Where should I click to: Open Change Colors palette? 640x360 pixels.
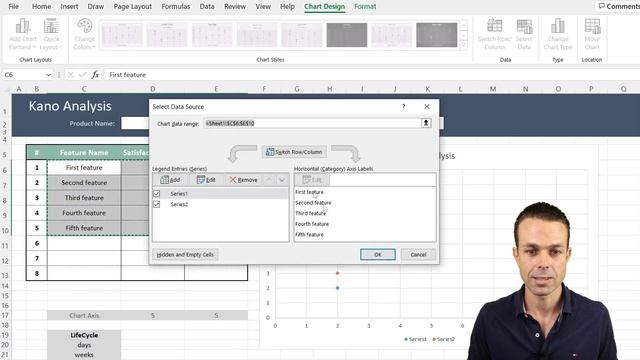[84, 34]
